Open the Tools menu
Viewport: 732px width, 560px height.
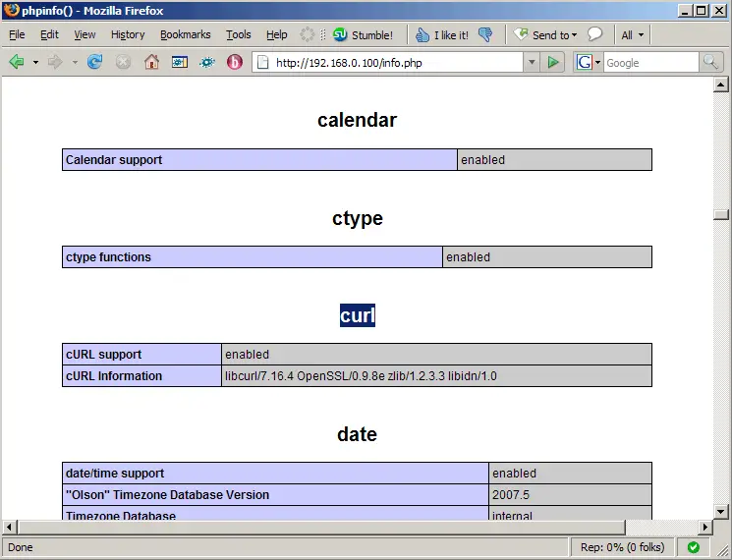[239, 34]
